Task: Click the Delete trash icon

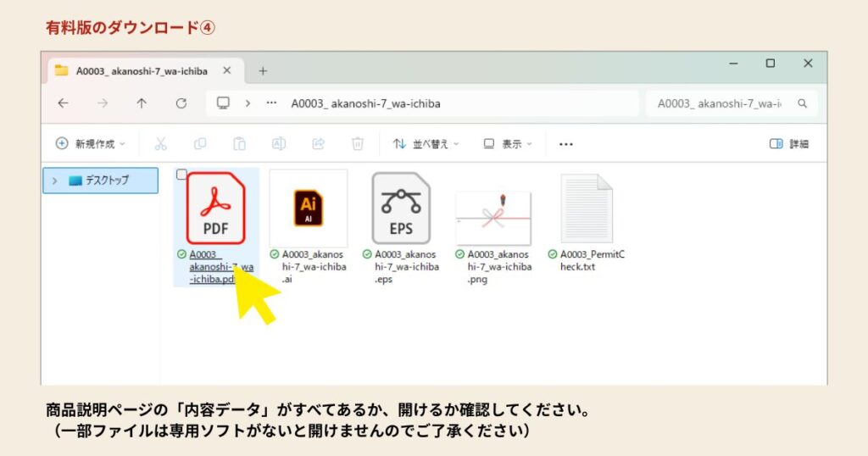Action: 358,144
